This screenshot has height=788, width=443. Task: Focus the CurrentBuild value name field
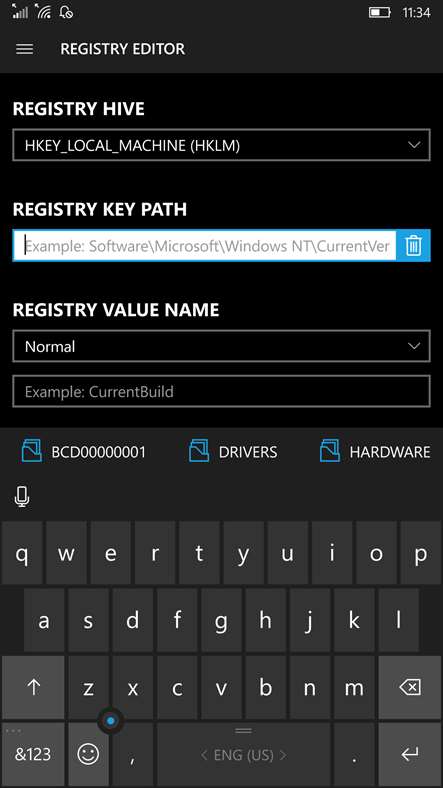click(x=222, y=391)
